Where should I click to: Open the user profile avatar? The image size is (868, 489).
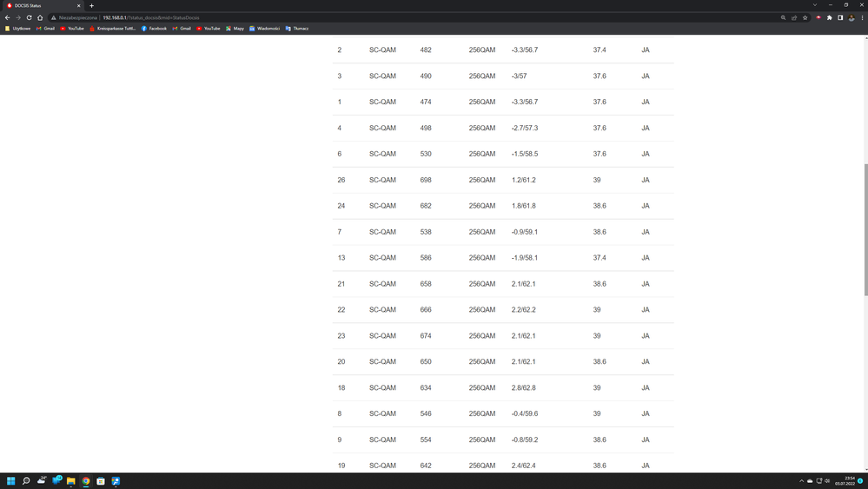click(851, 17)
